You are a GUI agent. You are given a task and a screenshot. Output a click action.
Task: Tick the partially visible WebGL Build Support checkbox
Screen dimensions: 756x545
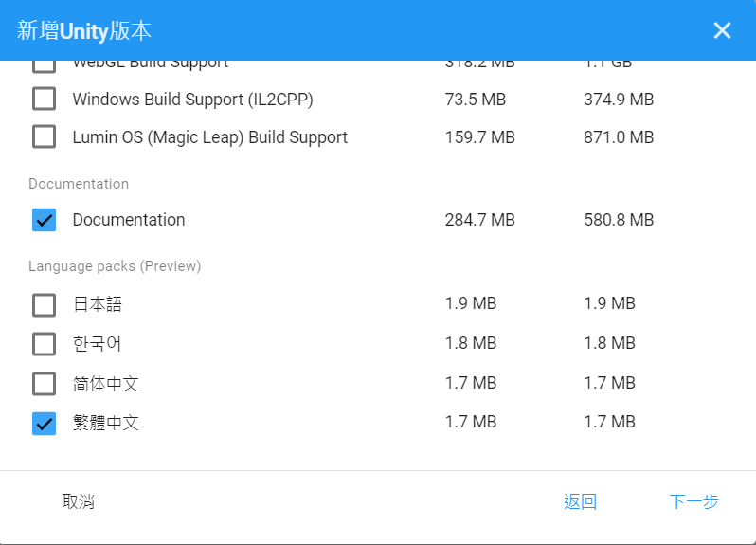click(x=44, y=65)
